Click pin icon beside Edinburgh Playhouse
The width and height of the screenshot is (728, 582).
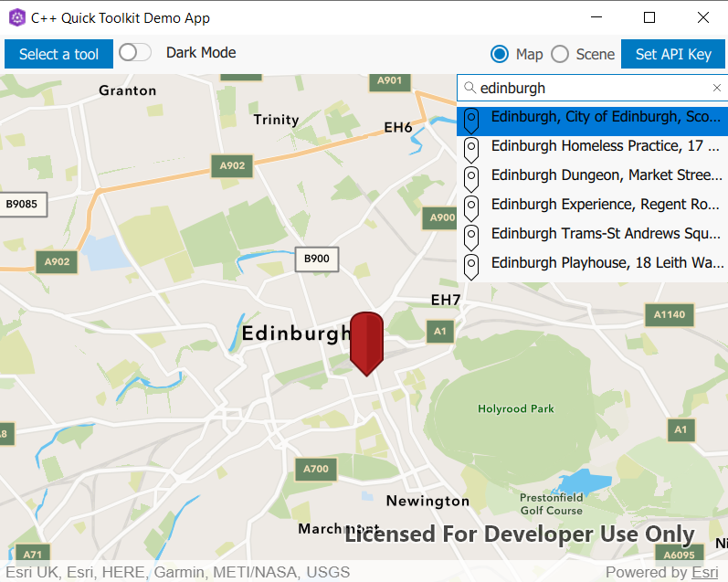point(471,265)
